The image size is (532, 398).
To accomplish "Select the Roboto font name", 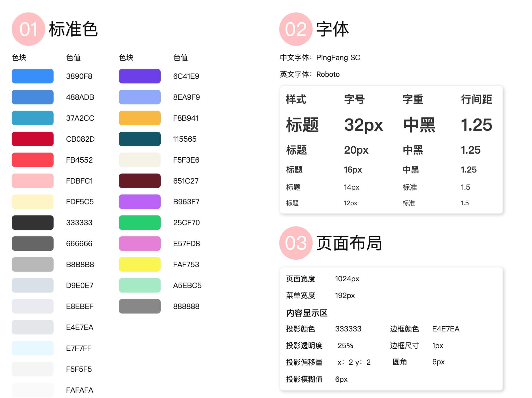I will (328, 74).
